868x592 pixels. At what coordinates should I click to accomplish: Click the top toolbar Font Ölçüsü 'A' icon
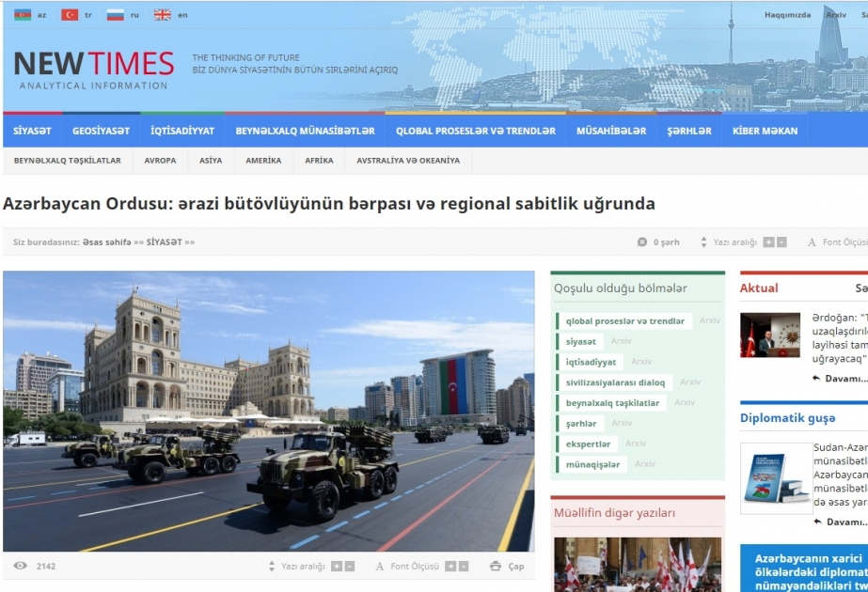[x=812, y=241]
